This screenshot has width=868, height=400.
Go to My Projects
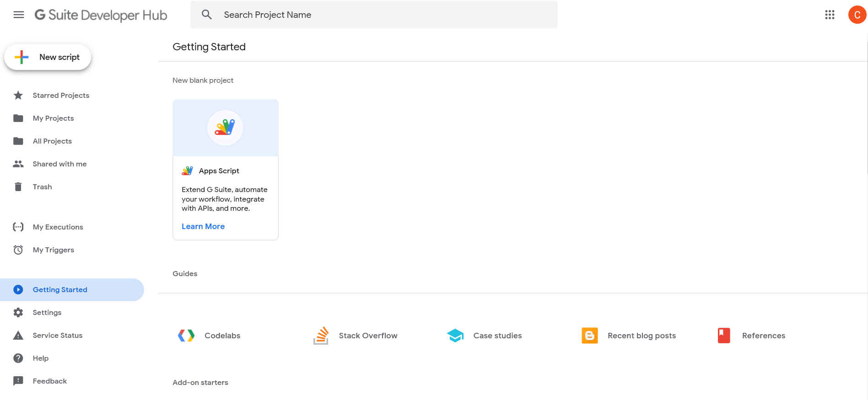53,118
